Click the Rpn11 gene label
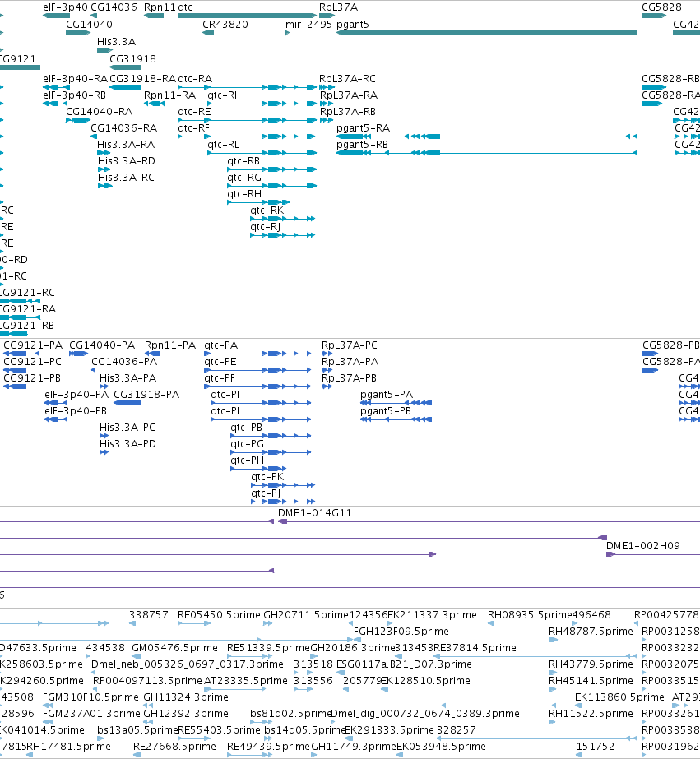 click(x=160, y=7)
